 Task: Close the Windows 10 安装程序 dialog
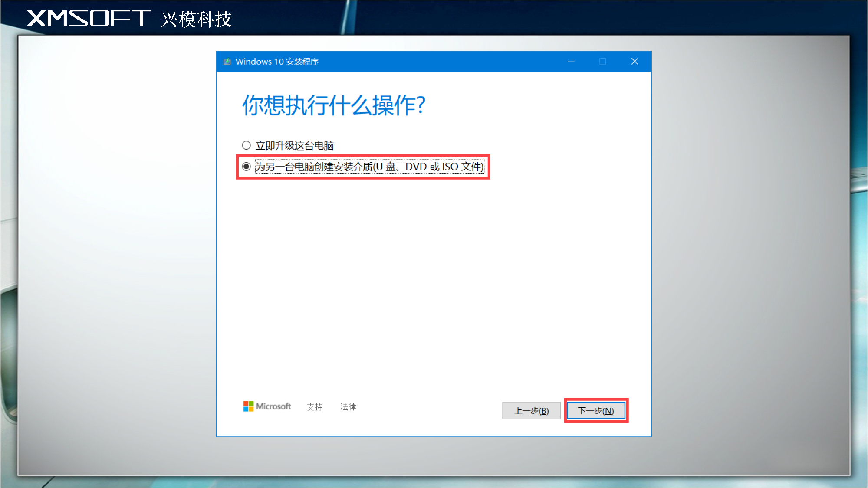(635, 62)
